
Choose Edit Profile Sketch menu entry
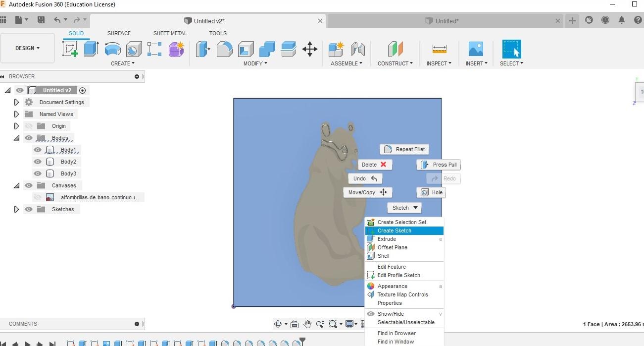404,275
